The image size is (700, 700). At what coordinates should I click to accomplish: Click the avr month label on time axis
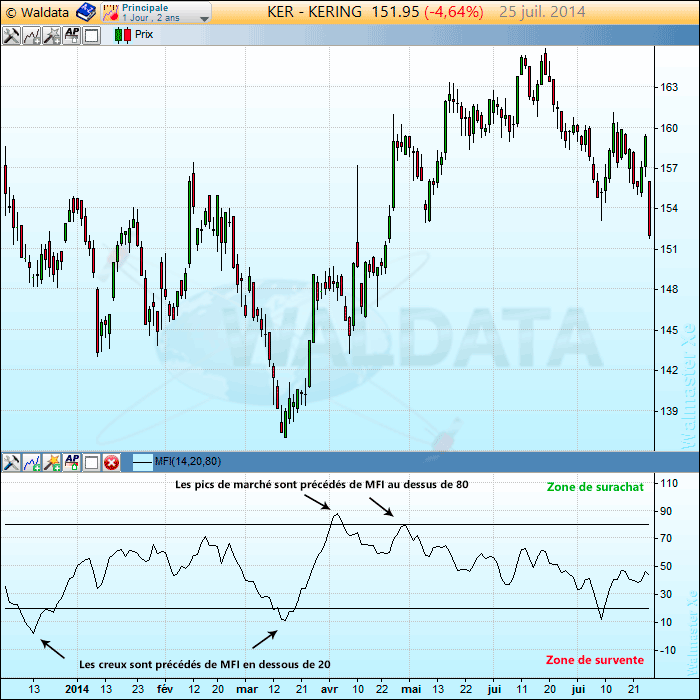(329, 689)
